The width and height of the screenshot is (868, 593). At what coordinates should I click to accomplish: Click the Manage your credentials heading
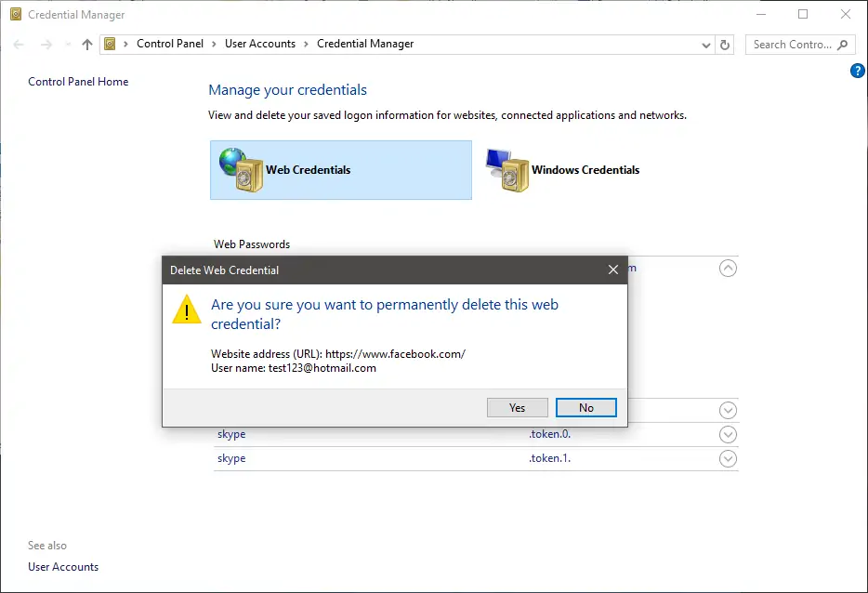click(x=287, y=90)
